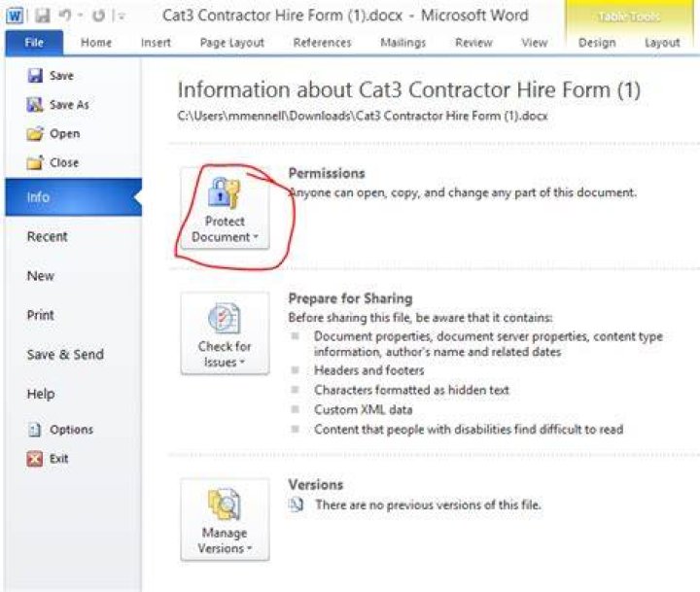The height and width of the screenshot is (592, 700).
Task: Open the References tab
Action: [323, 43]
